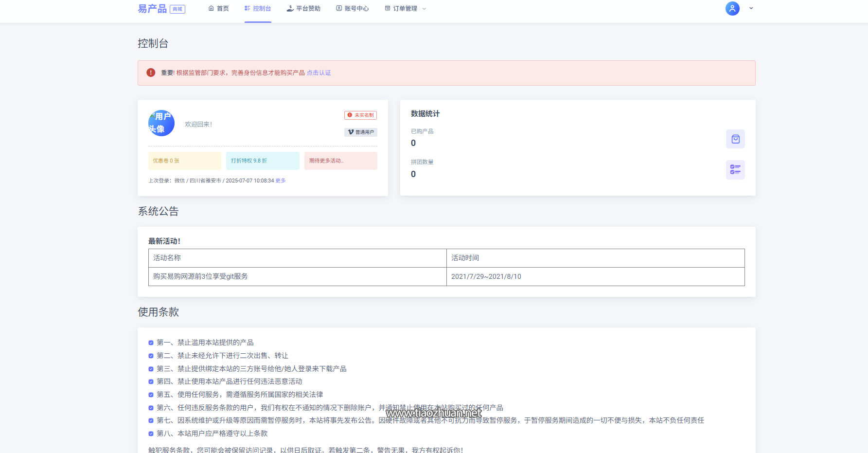Viewport: 868px width, 453px height.
Task: Open 账号中心 tab
Action: (353, 9)
